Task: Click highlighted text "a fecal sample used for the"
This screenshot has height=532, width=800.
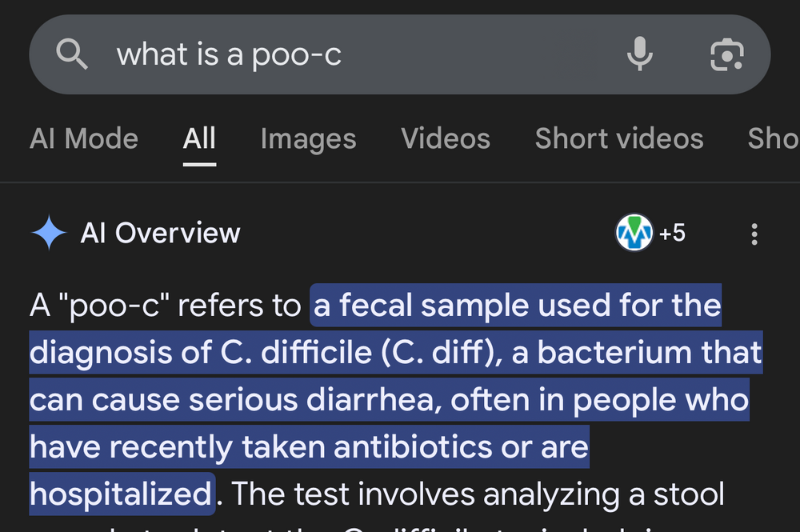Action: click(x=517, y=306)
